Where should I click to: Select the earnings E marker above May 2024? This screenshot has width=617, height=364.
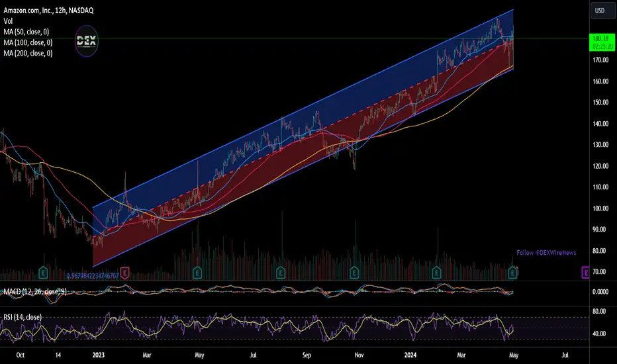pyautogui.click(x=512, y=272)
